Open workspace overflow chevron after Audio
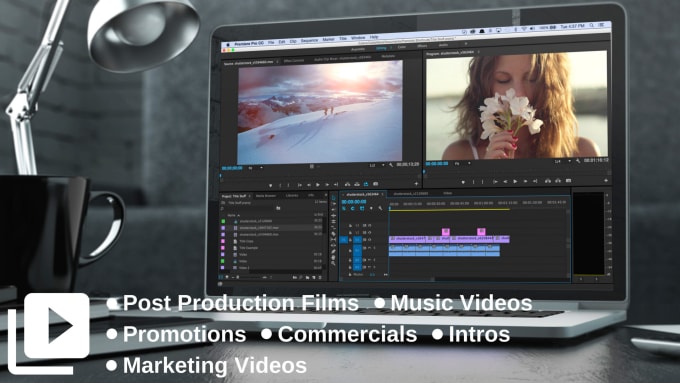Image resolution: width=680 pixels, height=383 pixels. tap(466, 44)
